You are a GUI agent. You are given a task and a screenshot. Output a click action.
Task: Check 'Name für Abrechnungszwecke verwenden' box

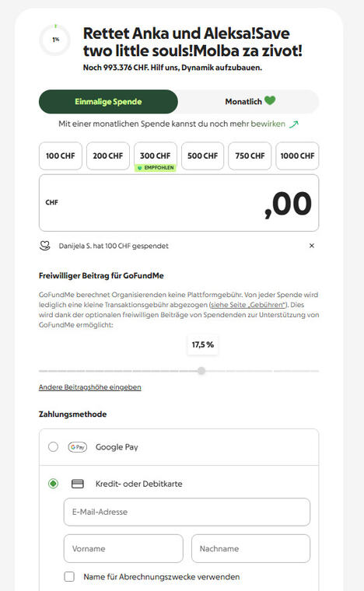(69, 577)
